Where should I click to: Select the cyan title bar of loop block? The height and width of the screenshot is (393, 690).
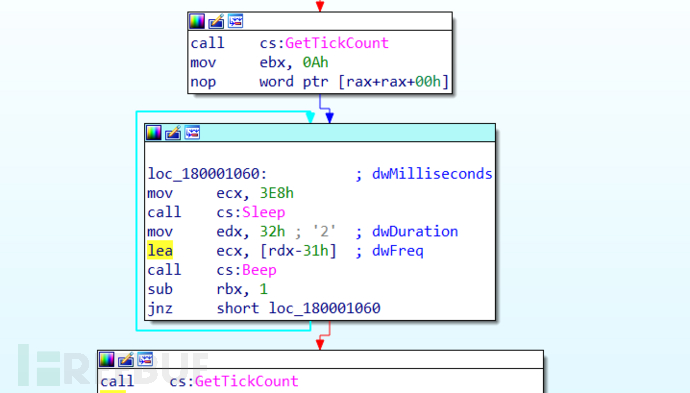tap(320, 132)
